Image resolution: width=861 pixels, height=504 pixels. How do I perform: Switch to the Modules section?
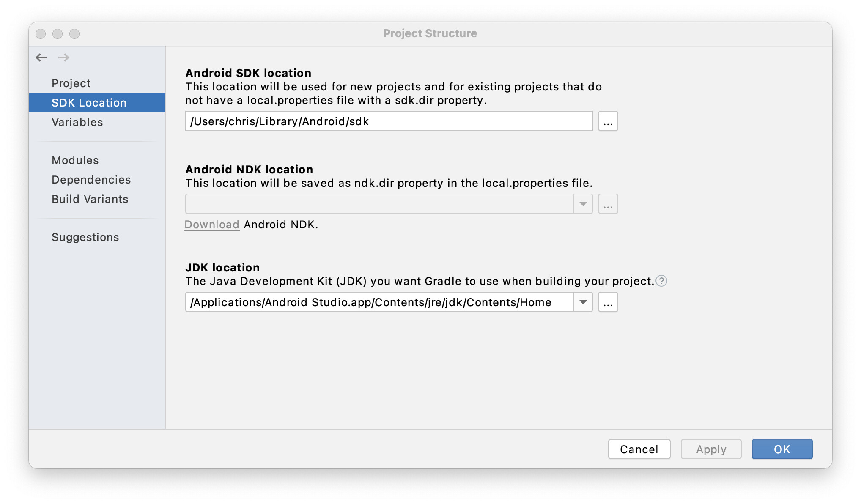tap(75, 160)
